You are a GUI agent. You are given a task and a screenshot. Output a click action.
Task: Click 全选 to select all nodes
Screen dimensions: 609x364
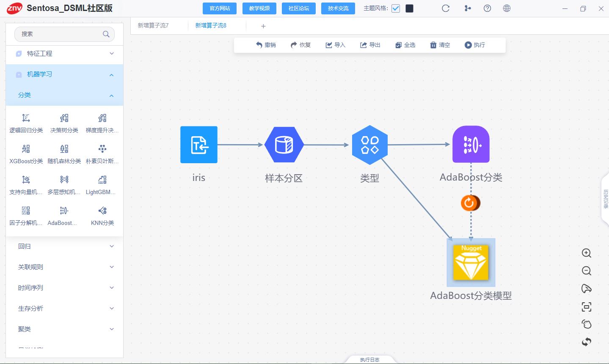(405, 45)
